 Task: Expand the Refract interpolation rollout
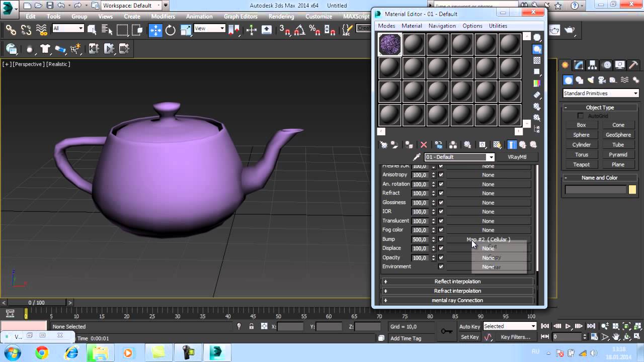pyautogui.click(x=457, y=291)
